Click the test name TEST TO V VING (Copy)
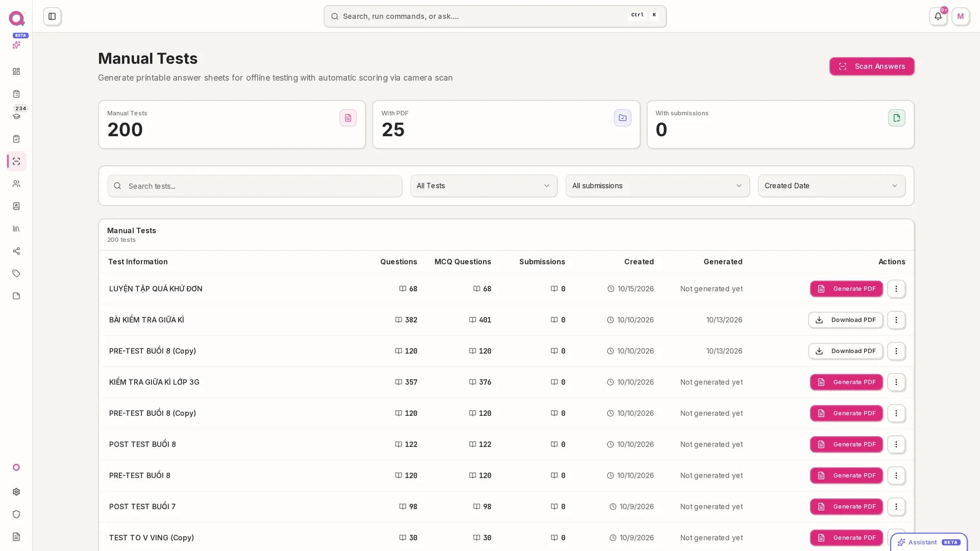The image size is (980, 551). (x=151, y=538)
